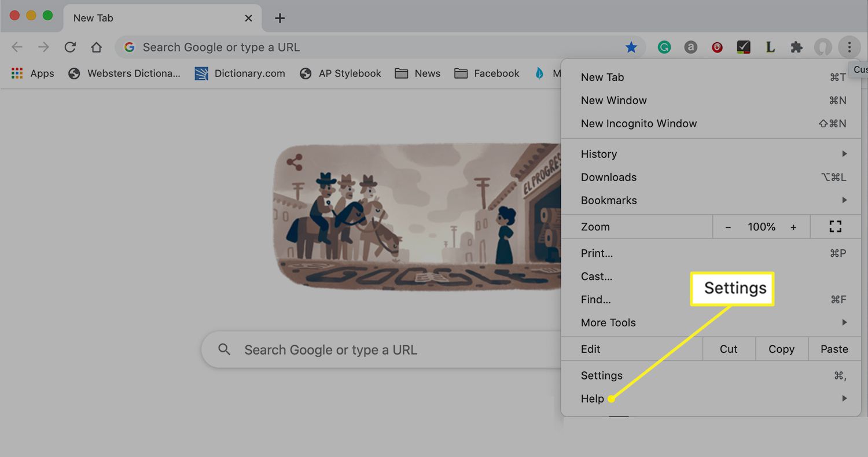Click the share icon on the Google Doodle

(295, 163)
